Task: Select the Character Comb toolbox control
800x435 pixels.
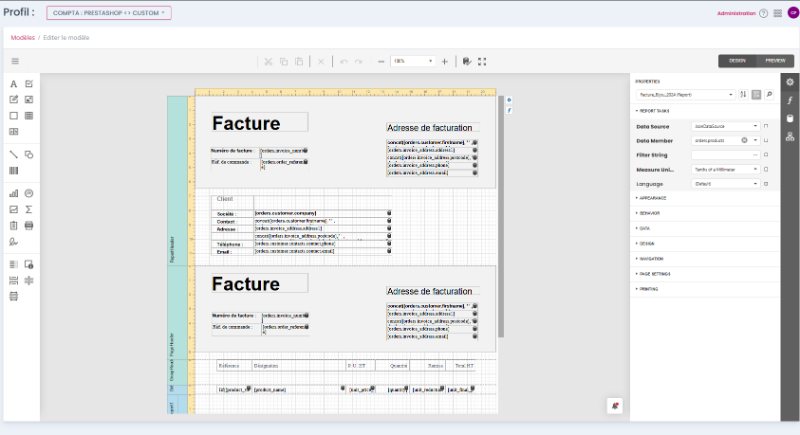Action: [x=14, y=132]
